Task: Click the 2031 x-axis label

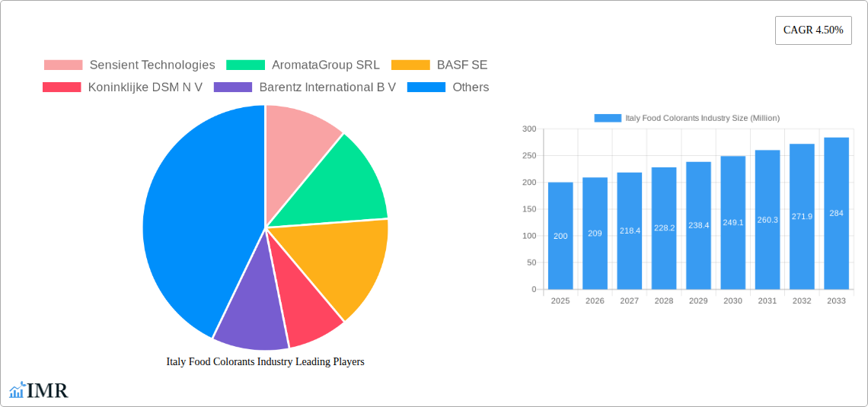Action: (x=767, y=300)
